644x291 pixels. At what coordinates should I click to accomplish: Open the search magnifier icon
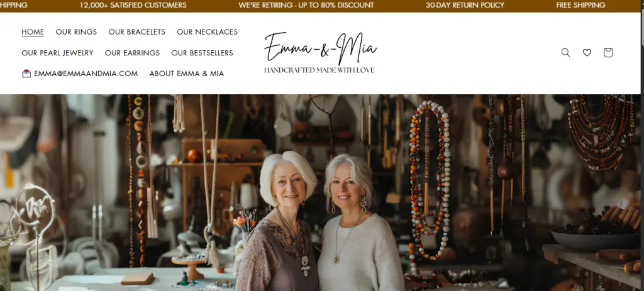tap(565, 53)
